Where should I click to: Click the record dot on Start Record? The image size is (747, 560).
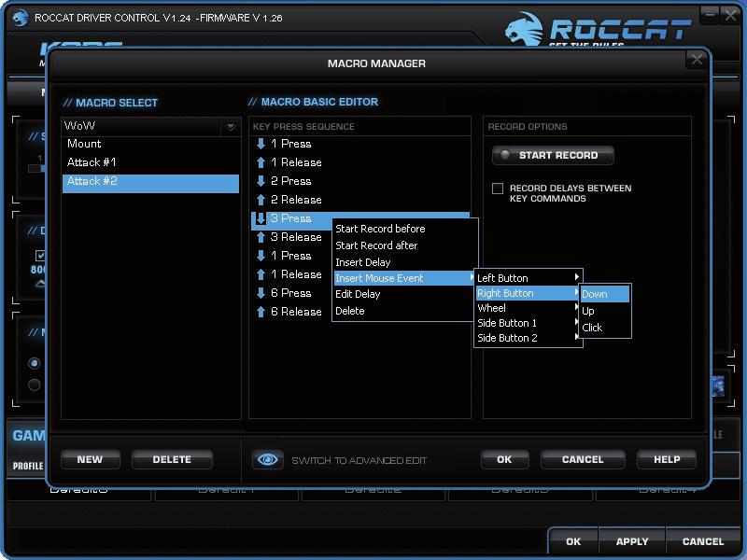tap(505, 155)
